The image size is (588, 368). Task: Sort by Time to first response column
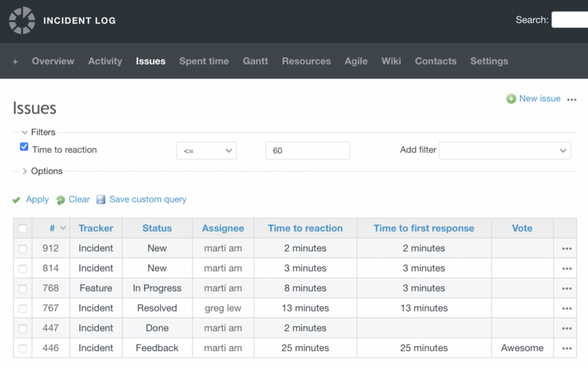tap(423, 228)
